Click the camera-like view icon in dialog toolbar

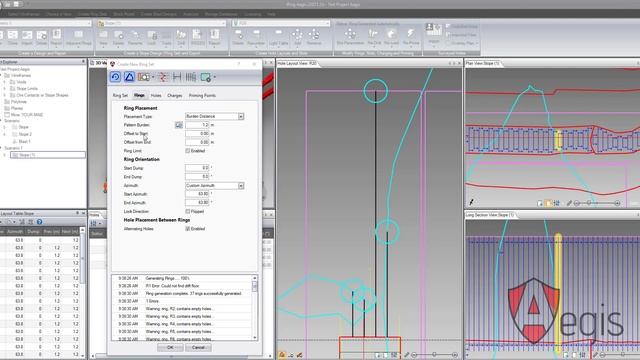tap(144, 77)
